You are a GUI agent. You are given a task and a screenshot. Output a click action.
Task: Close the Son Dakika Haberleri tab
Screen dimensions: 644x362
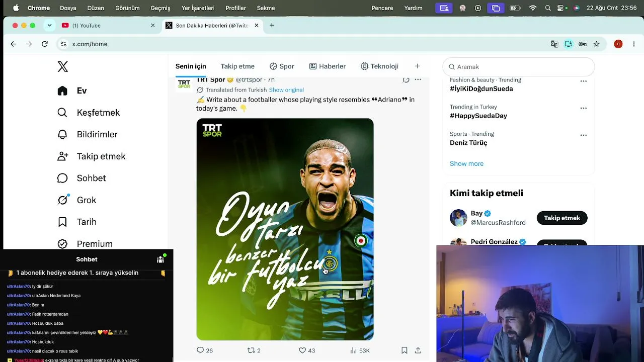[256, 26]
